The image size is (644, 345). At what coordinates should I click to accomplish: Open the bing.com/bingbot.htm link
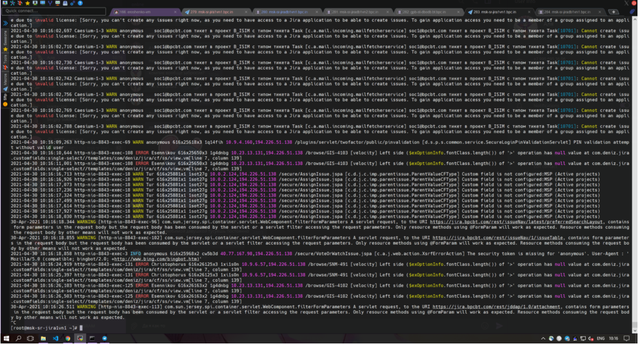click(x=156, y=259)
